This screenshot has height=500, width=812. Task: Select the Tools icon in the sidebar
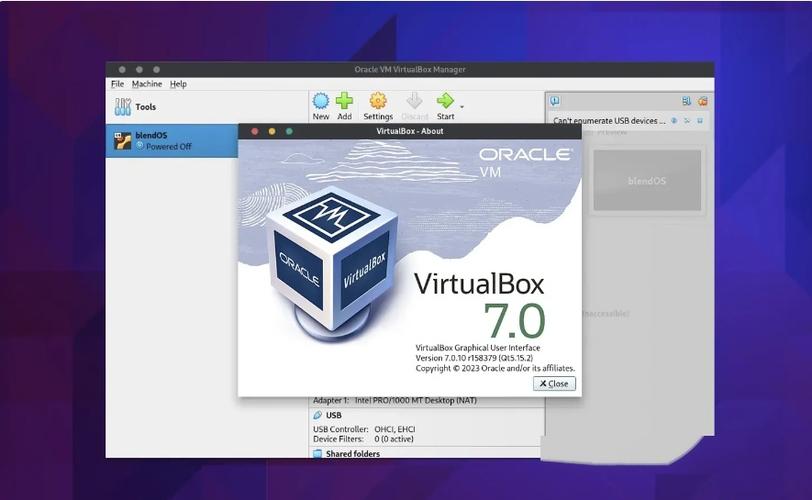pos(123,107)
